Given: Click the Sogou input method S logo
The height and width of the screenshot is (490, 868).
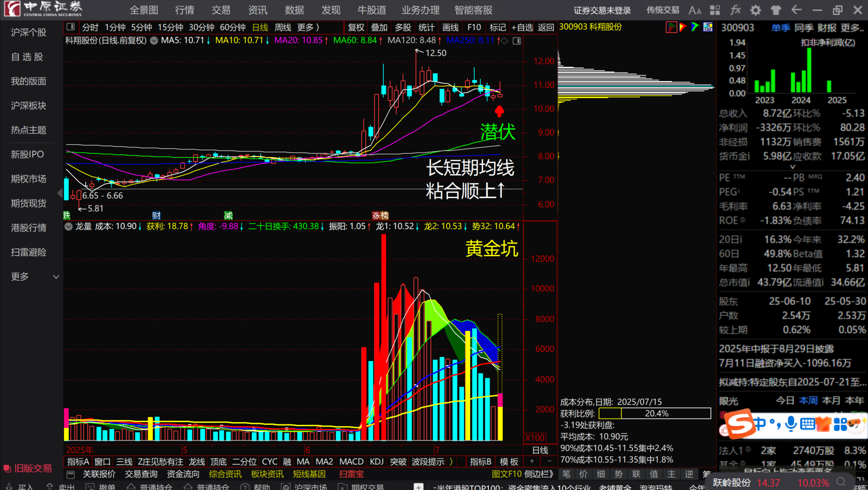Looking at the screenshot, I should point(739,424).
